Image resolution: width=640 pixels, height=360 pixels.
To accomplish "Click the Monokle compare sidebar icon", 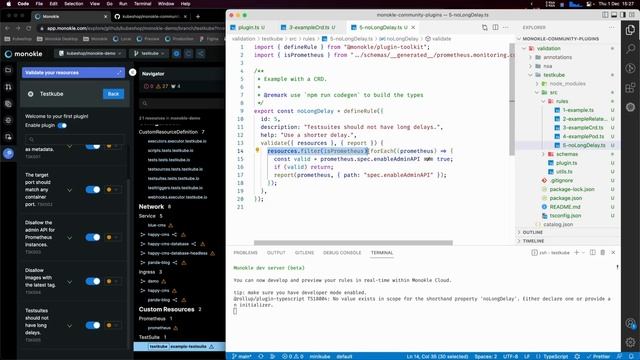I will click(8, 87).
